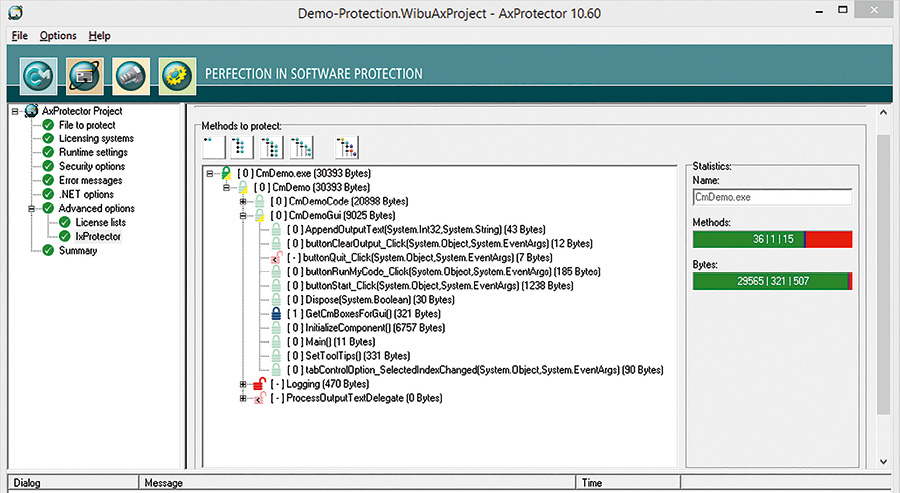Select License lists tree item
Image resolution: width=900 pixels, height=493 pixels.
(100, 222)
